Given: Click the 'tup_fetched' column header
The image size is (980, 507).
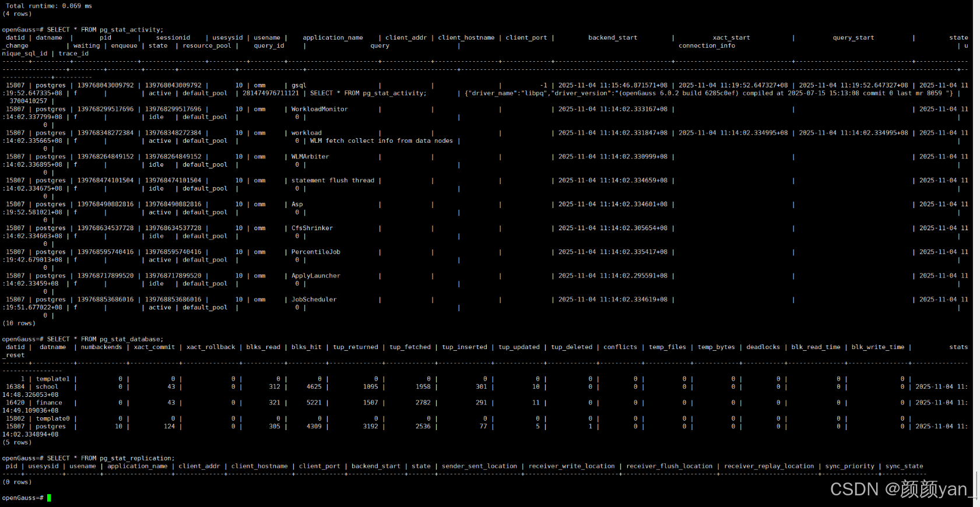Looking at the screenshot, I should point(410,347).
